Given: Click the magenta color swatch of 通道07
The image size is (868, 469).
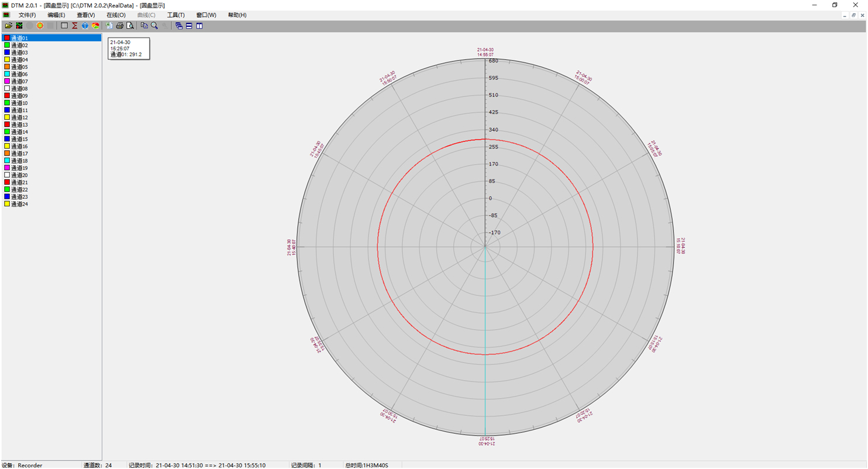Looking at the screenshot, I should 7,81.
